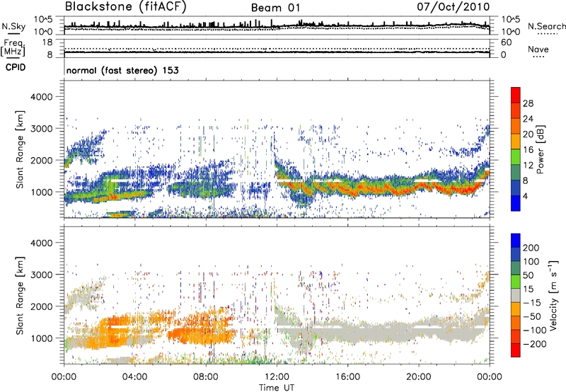Click the "Power [dB]" color bar title

click(x=540, y=149)
